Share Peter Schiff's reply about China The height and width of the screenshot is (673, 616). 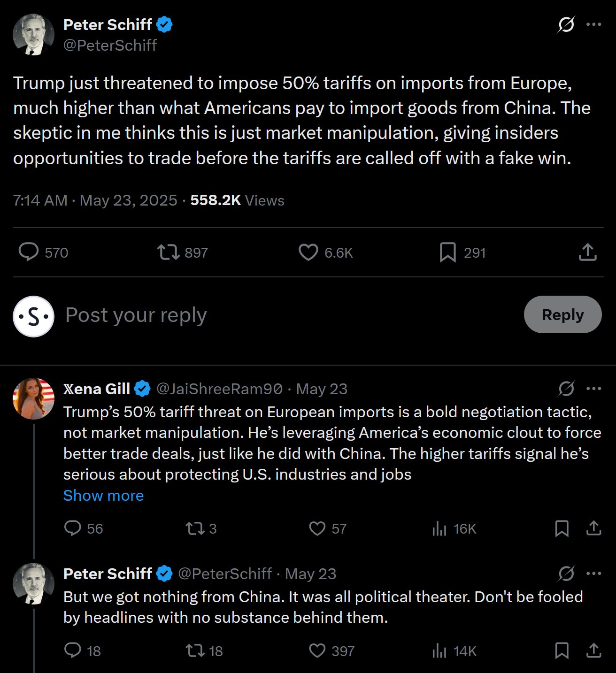(594, 651)
